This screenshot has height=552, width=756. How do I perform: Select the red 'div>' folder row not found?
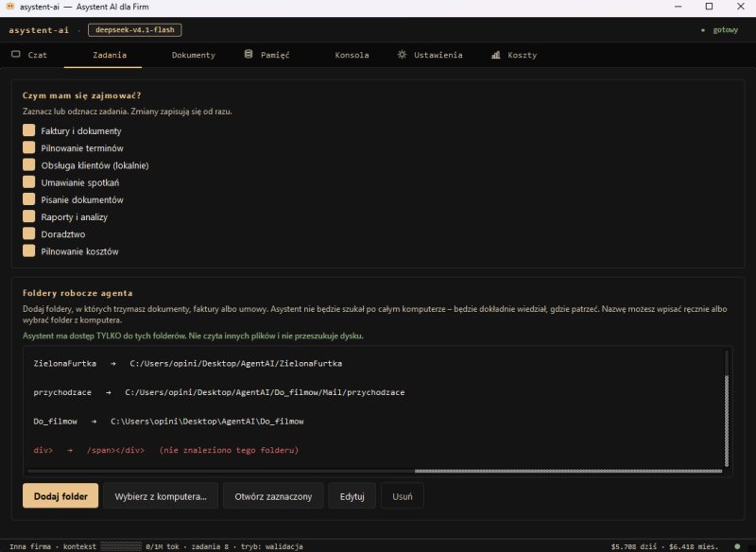click(373, 450)
